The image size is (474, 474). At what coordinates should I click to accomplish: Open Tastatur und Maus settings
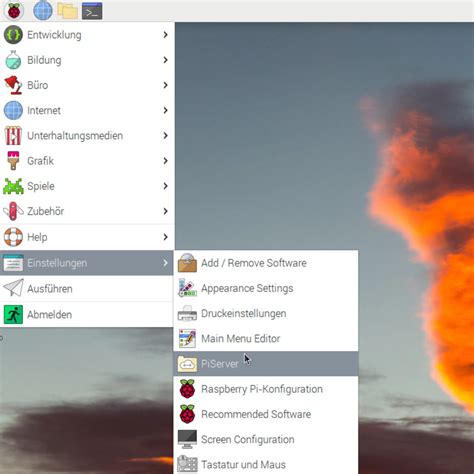[x=266, y=463]
